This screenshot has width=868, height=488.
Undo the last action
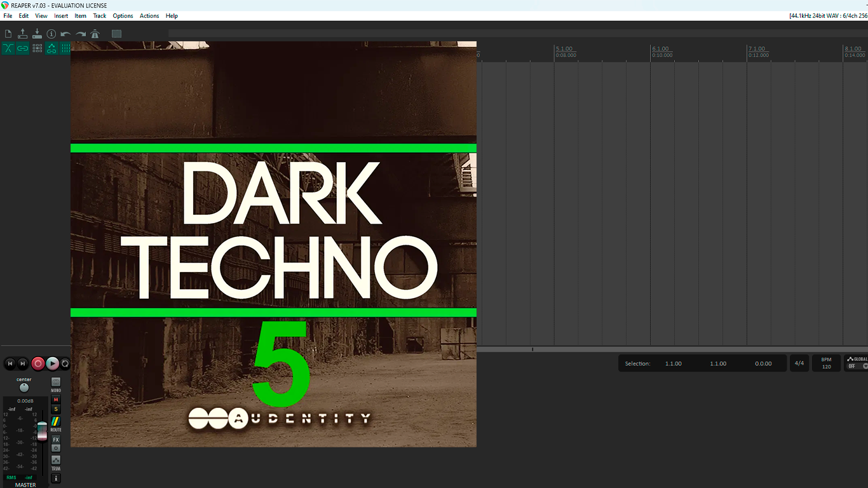(x=66, y=34)
